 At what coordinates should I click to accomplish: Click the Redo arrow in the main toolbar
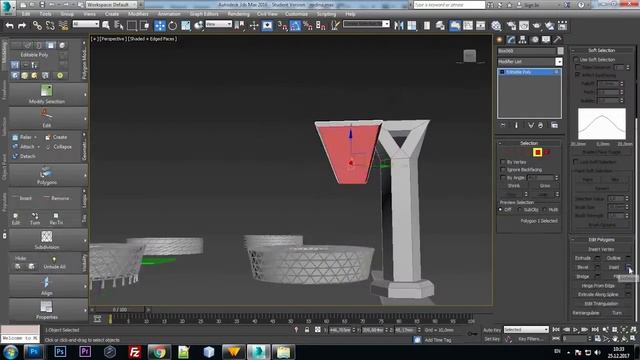(22, 26)
